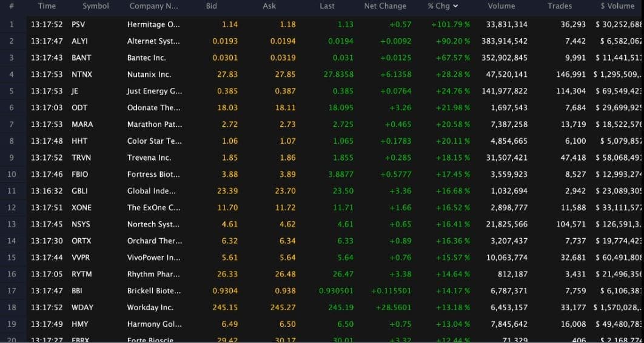
Task: Click company name Odonate The...
Action: click(153, 108)
